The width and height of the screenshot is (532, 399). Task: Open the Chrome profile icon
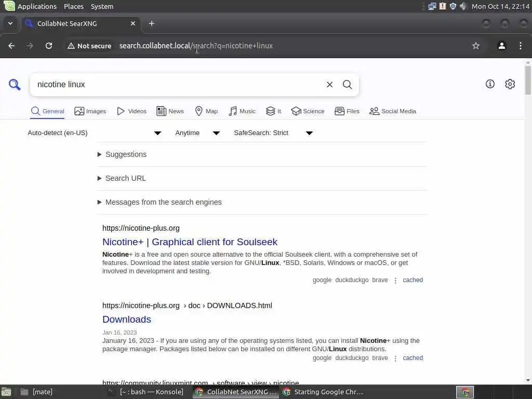[x=502, y=46]
